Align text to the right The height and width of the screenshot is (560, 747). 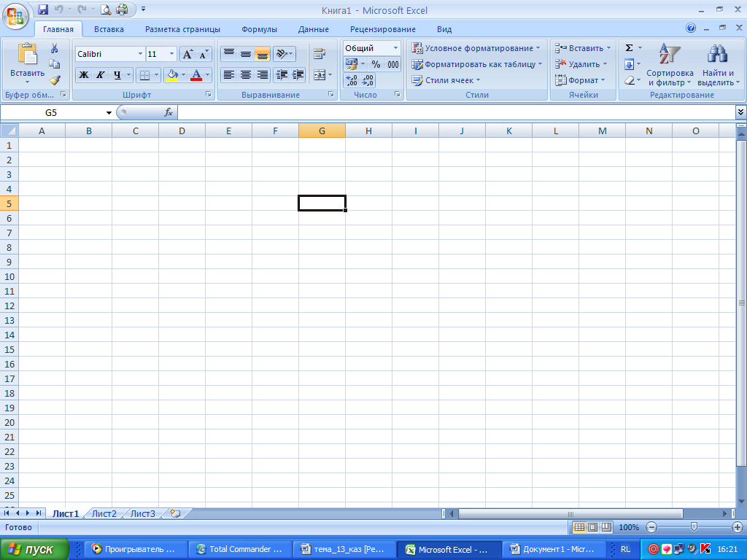[262, 75]
